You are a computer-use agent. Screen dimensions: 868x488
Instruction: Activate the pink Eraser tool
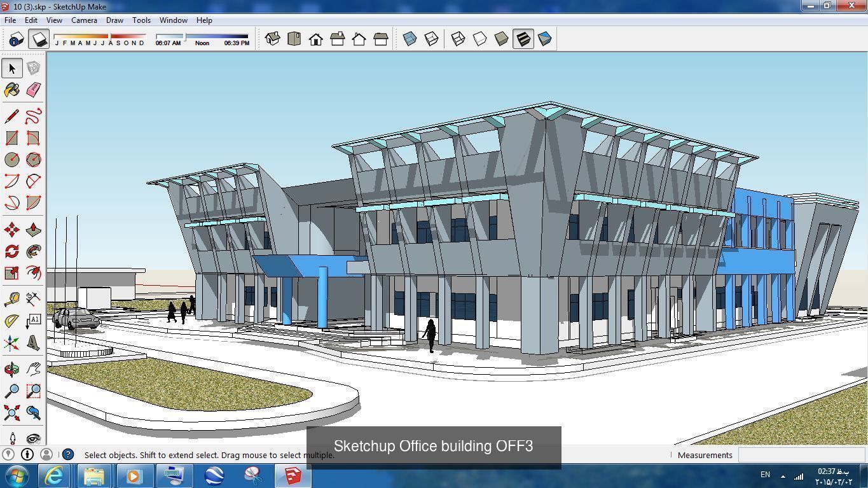pyautogui.click(x=33, y=90)
